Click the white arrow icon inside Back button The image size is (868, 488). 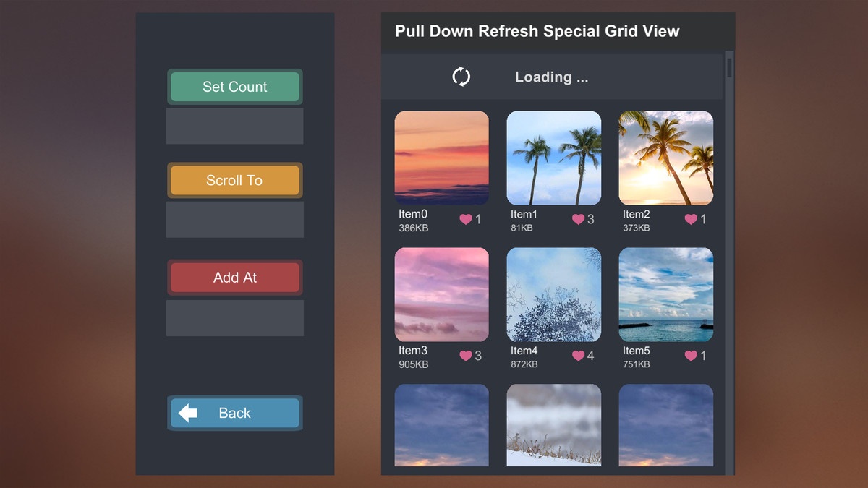(x=188, y=413)
